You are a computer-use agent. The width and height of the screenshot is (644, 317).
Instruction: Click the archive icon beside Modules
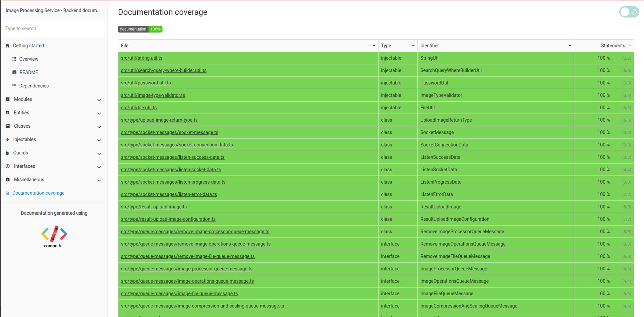[x=7, y=99]
